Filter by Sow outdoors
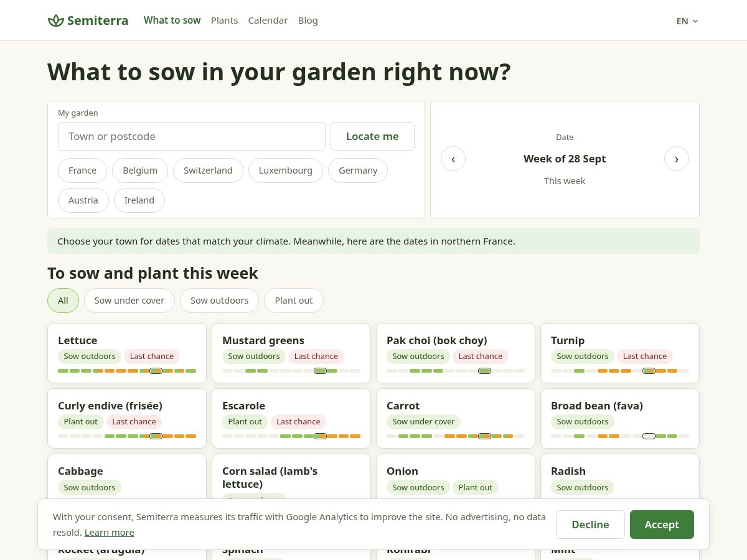 [219, 301]
